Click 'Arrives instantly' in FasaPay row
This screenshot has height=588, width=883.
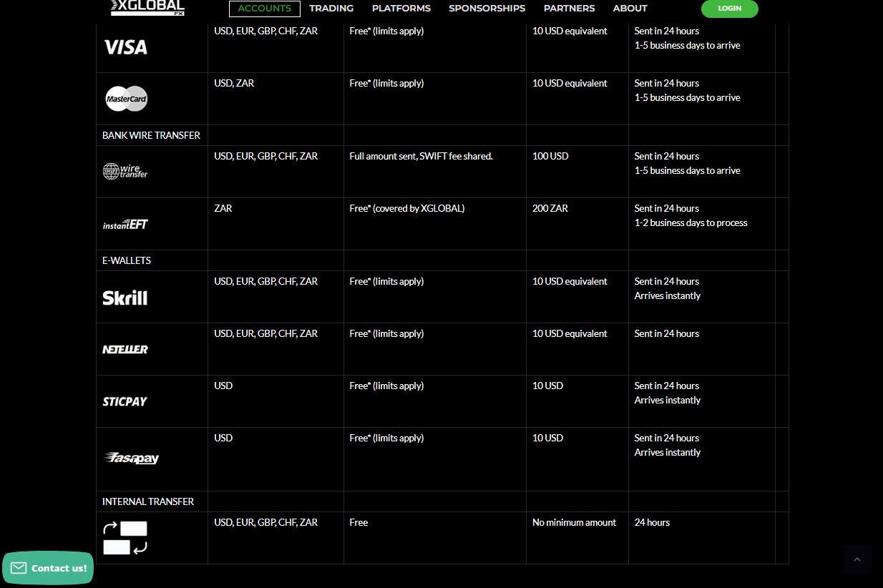click(x=668, y=452)
